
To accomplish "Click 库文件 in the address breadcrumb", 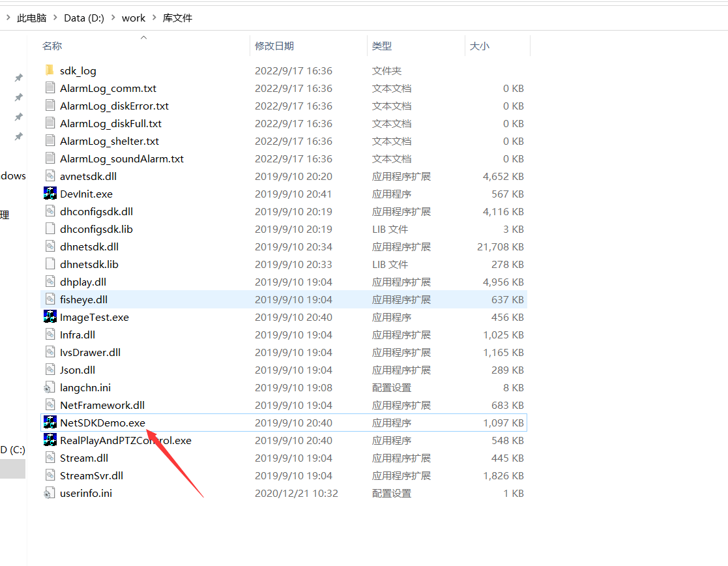I will [x=177, y=18].
